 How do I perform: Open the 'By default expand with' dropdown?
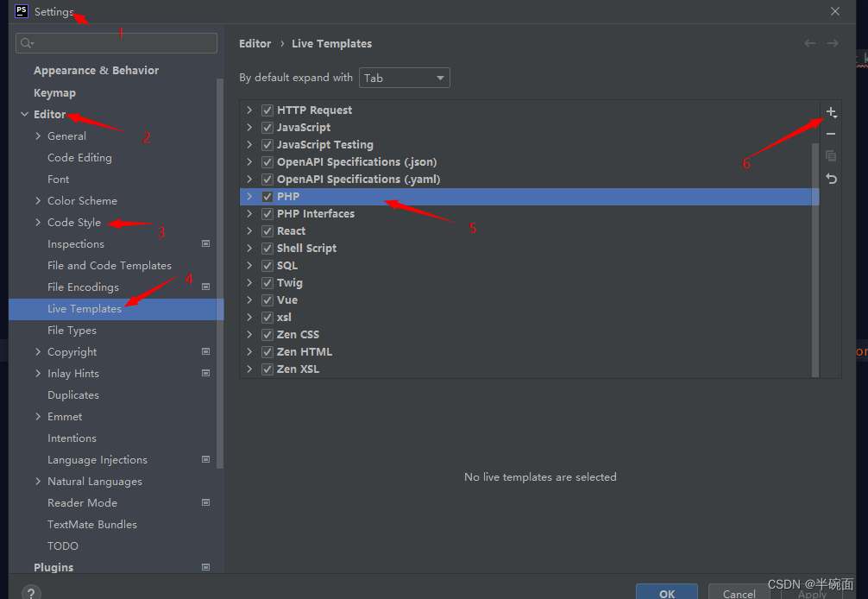coord(404,78)
